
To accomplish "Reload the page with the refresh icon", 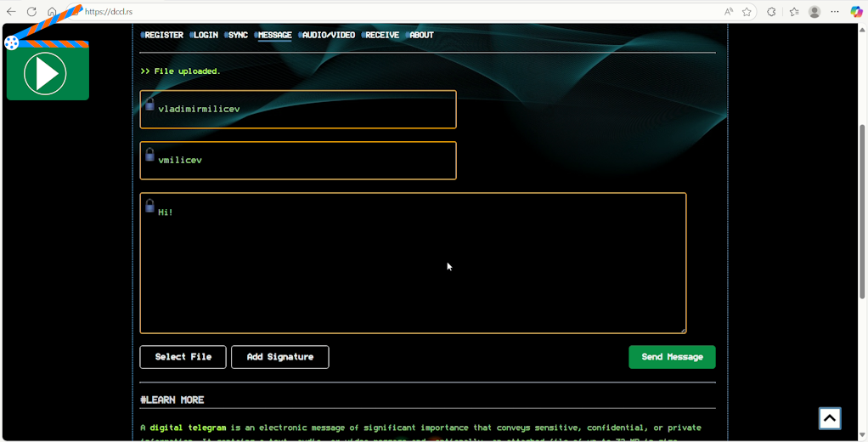I will coord(31,12).
